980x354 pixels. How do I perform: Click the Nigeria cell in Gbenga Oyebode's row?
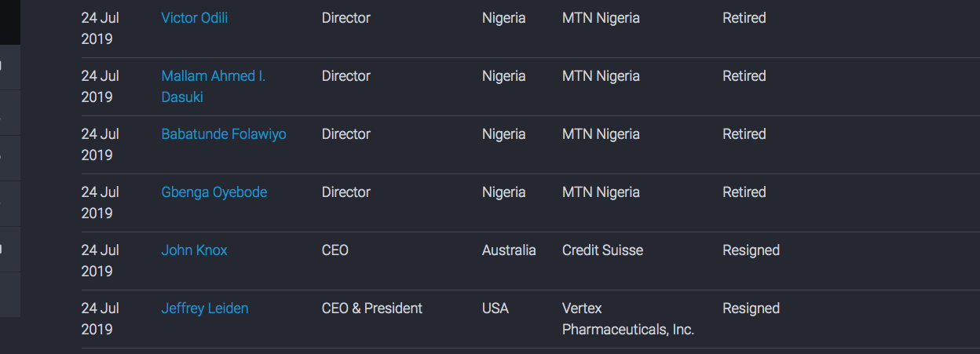(x=504, y=192)
